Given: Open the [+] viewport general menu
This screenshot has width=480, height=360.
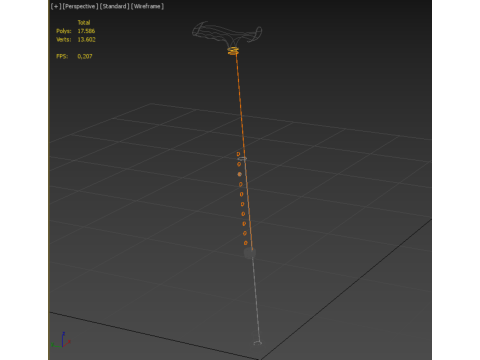Looking at the screenshot, I should point(56,6).
